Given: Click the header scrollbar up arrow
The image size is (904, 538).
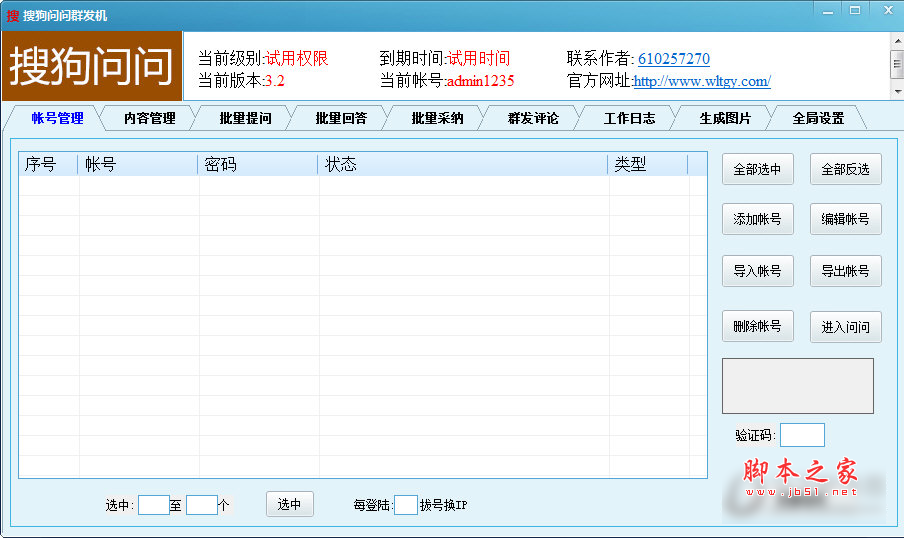Looking at the screenshot, I should [x=898, y=41].
